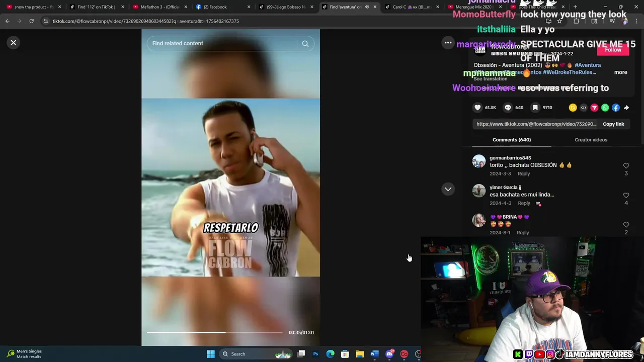The height and width of the screenshot is (362, 644).
Task: Open comments via speech bubble icon
Action: coord(508,108)
